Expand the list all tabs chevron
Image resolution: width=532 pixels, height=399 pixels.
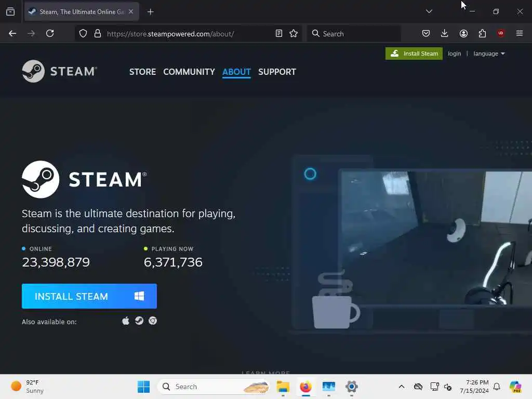pyautogui.click(x=429, y=11)
